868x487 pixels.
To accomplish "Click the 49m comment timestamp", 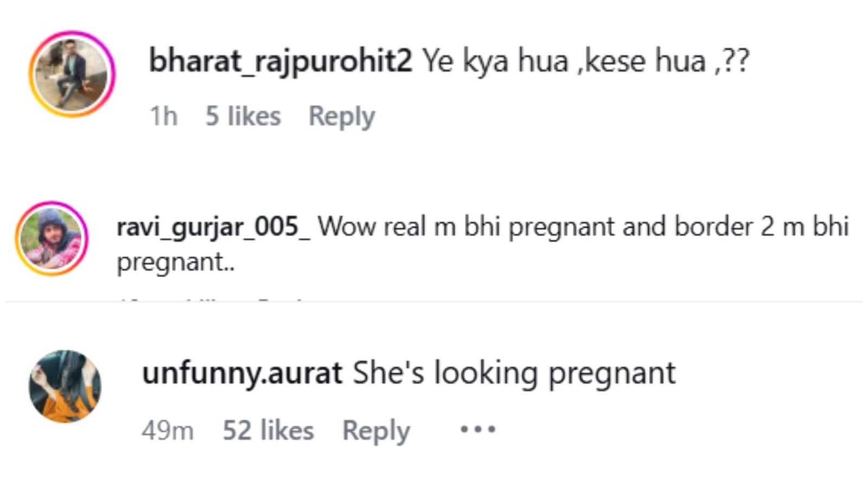I will (x=167, y=431).
